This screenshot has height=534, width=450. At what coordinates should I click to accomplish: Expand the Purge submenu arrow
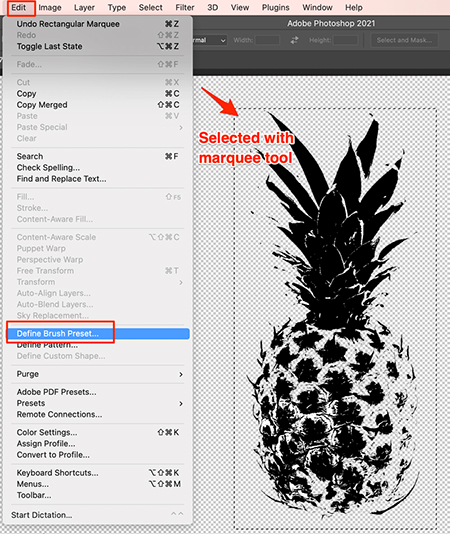[181, 374]
